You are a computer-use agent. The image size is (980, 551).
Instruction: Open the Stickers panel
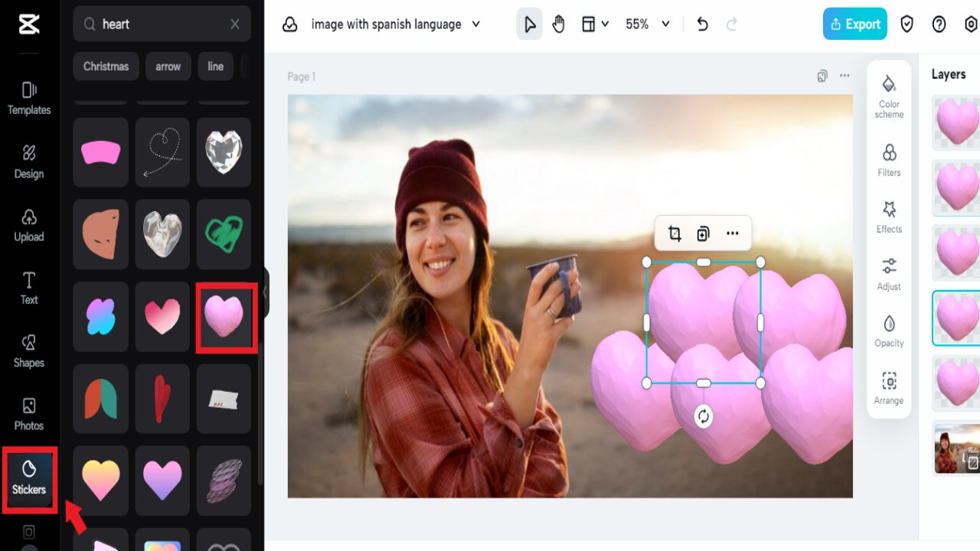pyautogui.click(x=29, y=477)
